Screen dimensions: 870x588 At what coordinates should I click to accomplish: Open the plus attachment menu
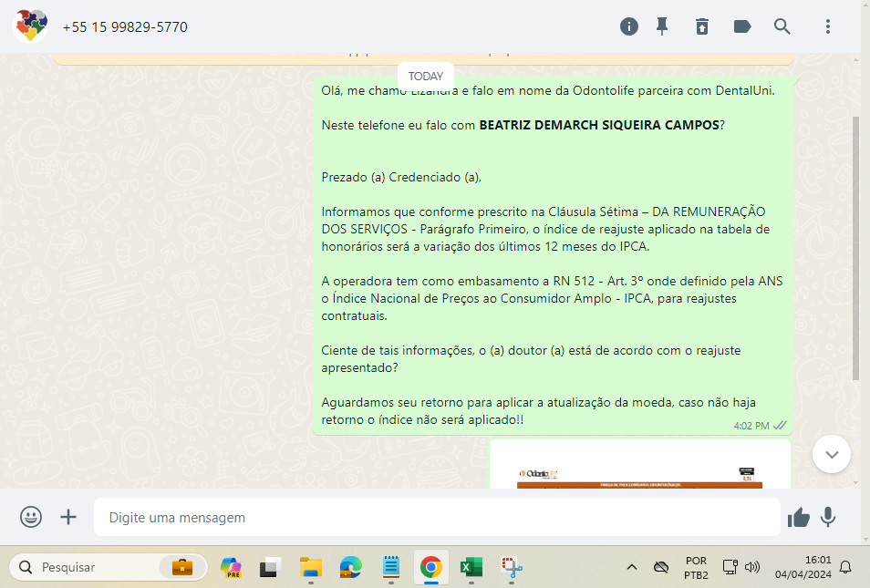[x=68, y=517]
